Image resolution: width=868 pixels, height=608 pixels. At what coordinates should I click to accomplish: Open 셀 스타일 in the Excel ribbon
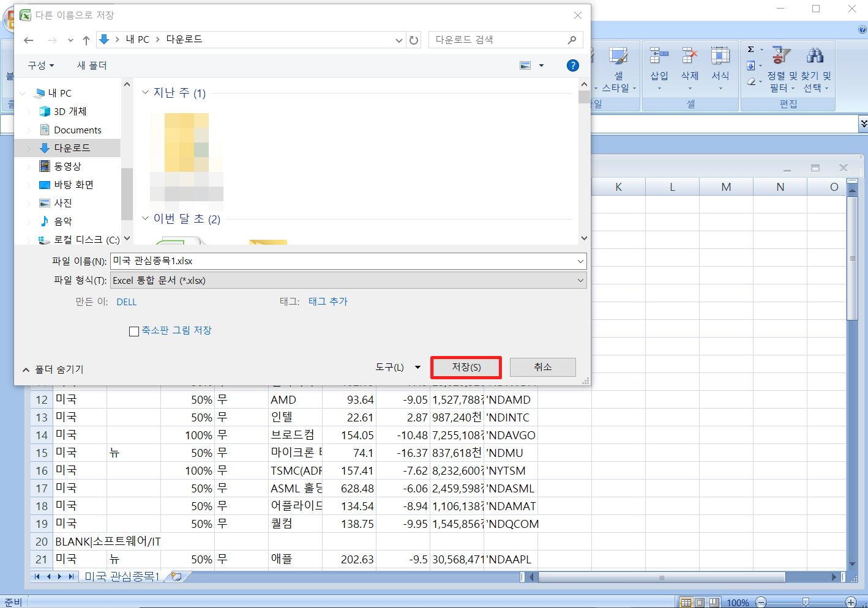(x=618, y=70)
